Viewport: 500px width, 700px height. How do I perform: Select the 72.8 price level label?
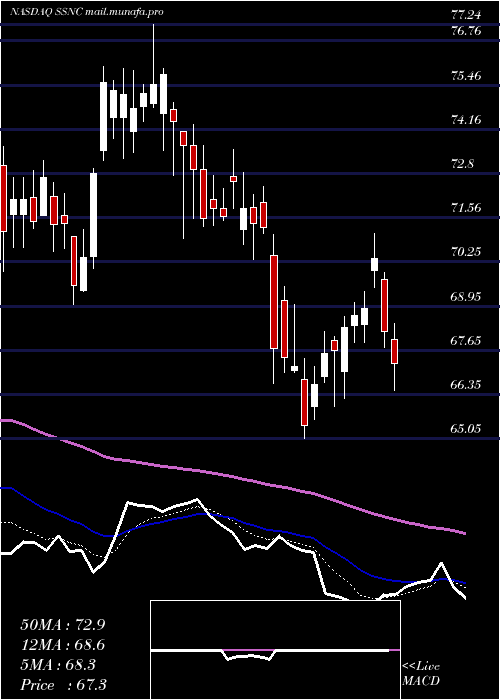(462, 163)
